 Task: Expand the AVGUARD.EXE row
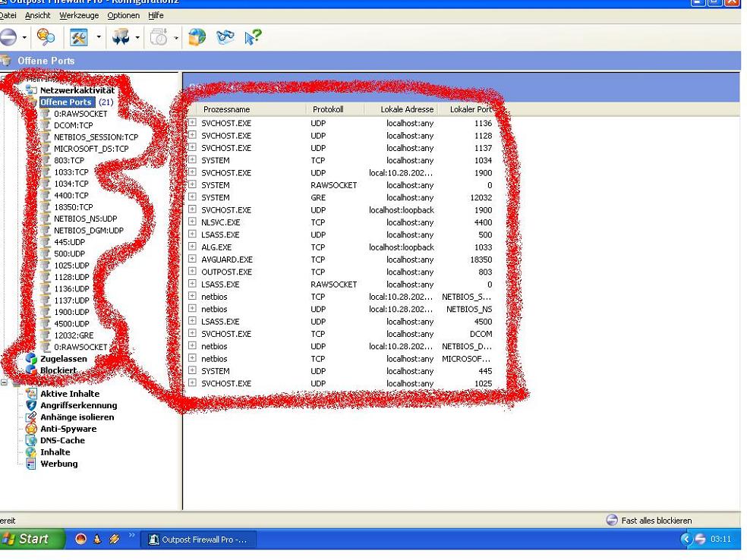(193, 259)
